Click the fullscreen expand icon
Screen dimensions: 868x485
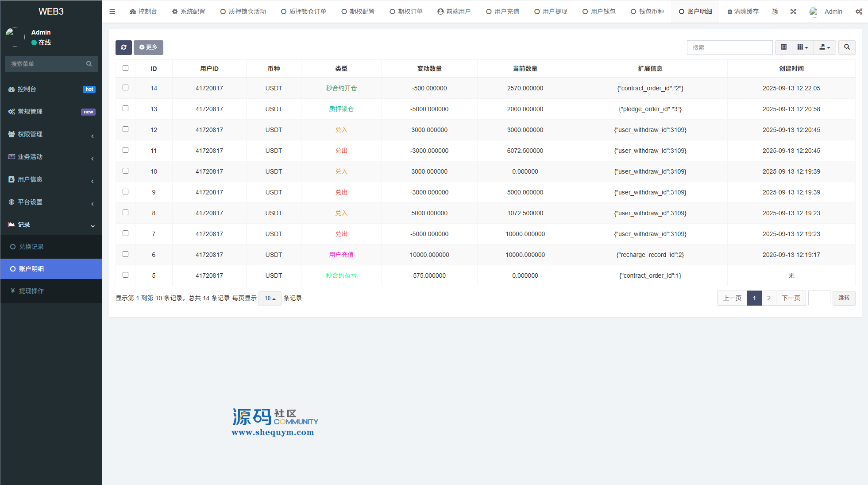(x=793, y=12)
